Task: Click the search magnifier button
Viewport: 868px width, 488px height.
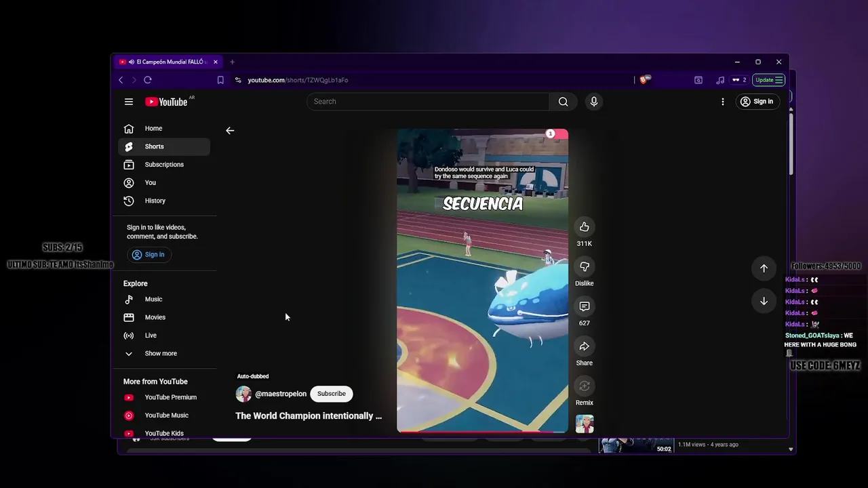Action: tap(563, 102)
